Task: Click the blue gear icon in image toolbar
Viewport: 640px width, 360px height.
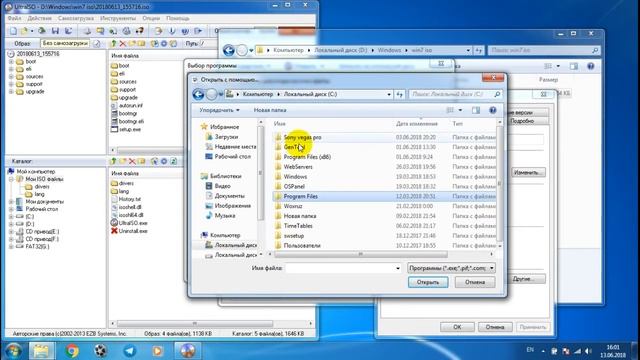Action: (164, 43)
